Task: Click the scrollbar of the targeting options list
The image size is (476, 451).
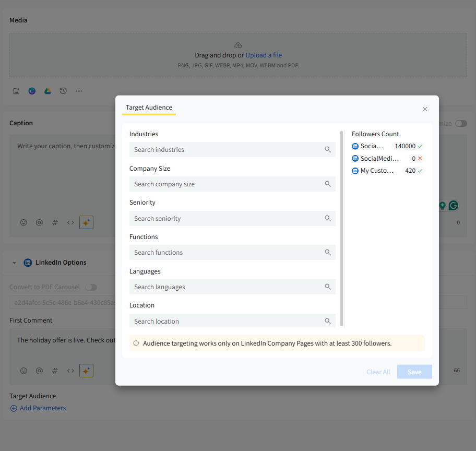Action: (341, 228)
